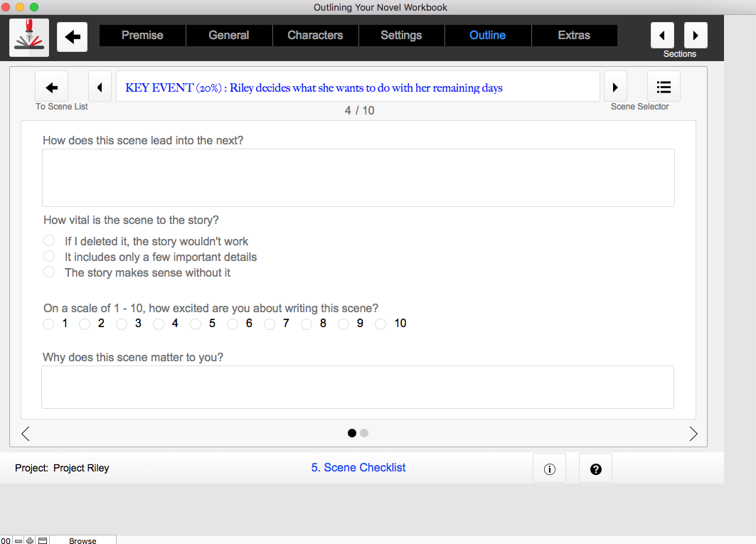This screenshot has height=544, width=756.
Task: Open the Browse mode menu in status bar
Action: (82, 540)
